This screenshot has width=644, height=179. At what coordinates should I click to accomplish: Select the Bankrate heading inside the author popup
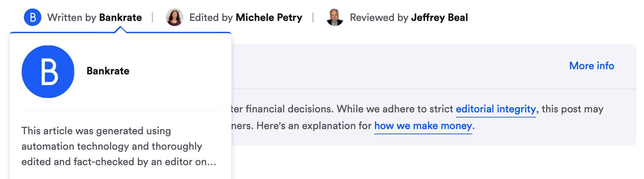pyautogui.click(x=108, y=71)
